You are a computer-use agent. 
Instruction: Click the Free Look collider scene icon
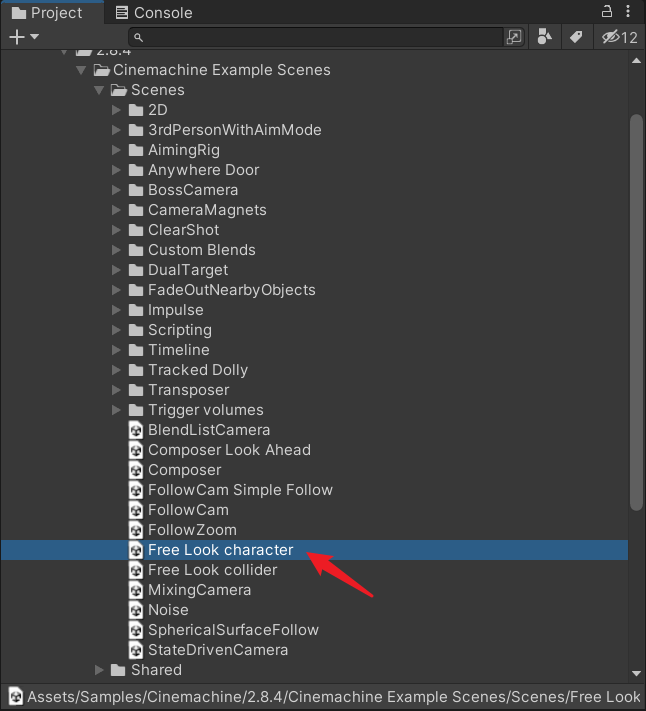tap(136, 570)
